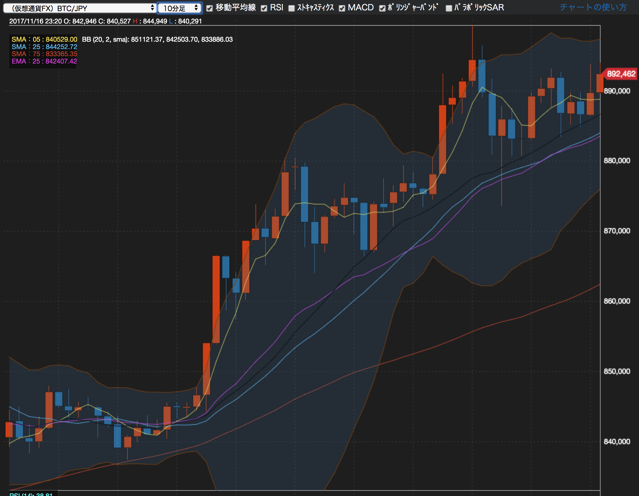
Task: Click the 2017/11/16 23:20 OHLC readout
Action: (106, 21)
